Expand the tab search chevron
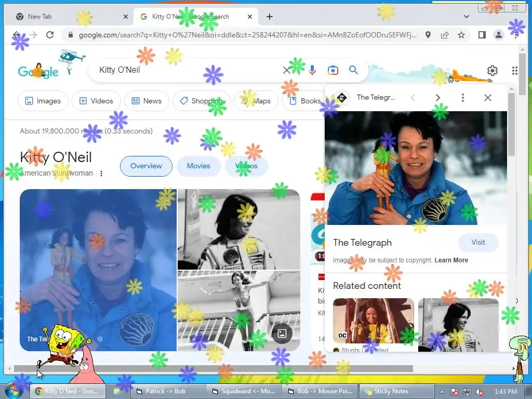 tap(467, 17)
